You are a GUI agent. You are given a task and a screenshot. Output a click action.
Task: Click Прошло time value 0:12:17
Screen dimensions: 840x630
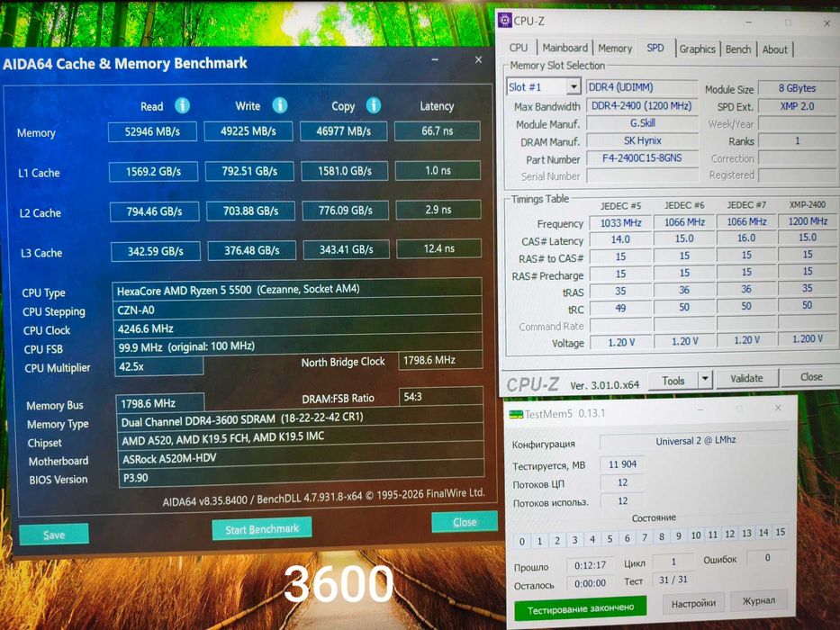click(590, 565)
